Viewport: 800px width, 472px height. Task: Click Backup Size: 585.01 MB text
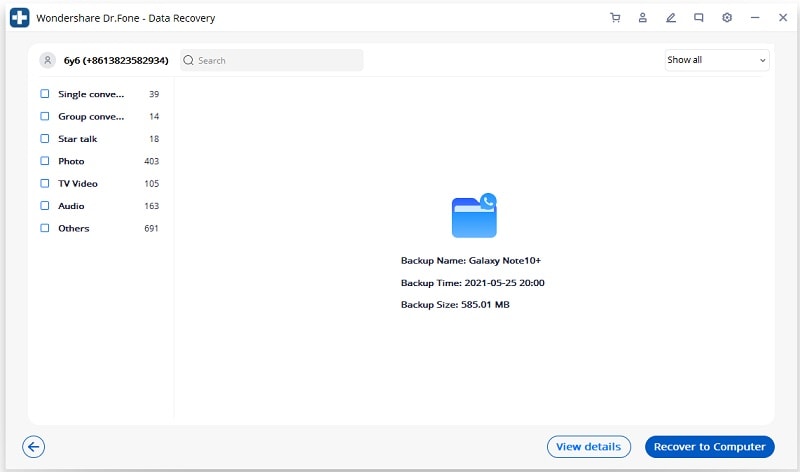coord(455,305)
